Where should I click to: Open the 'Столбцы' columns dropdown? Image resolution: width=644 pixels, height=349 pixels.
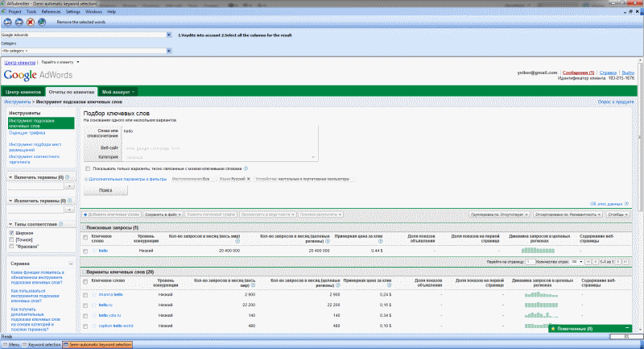click(619, 215)
